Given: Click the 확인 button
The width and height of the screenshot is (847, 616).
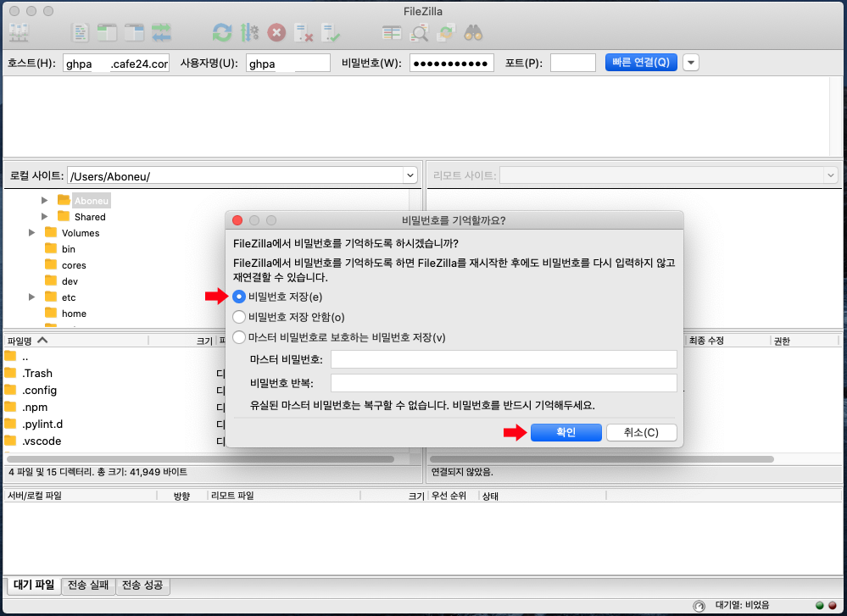Looking at the screenshot, I should pyautogui.click(x=566, y=432).
